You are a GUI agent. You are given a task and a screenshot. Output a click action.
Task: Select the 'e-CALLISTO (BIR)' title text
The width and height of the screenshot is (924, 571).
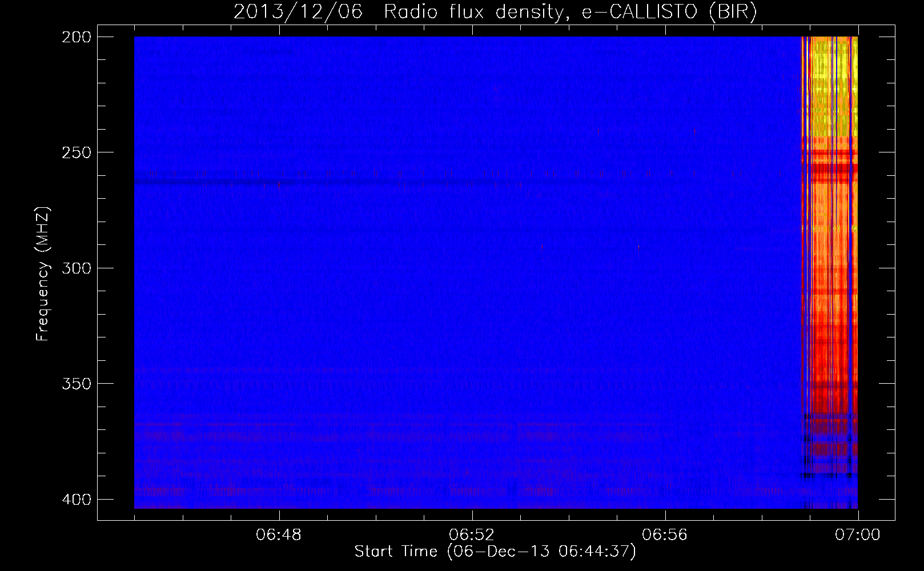[x=669, y=12]
